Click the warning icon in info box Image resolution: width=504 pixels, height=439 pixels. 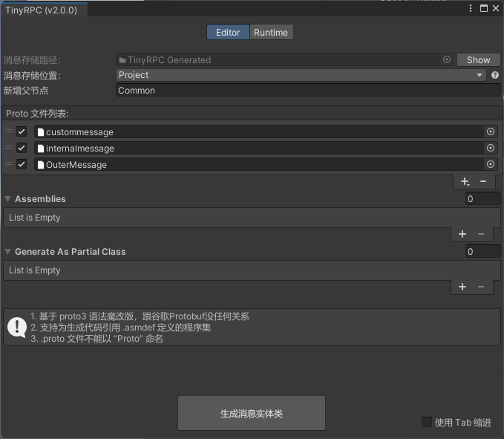(x=17, y=328)
